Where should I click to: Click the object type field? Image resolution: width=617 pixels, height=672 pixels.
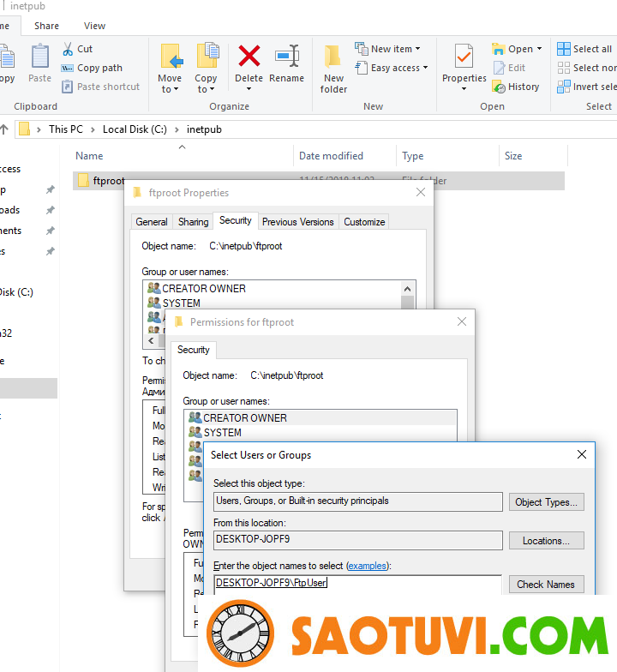click(x=358, y=501)
